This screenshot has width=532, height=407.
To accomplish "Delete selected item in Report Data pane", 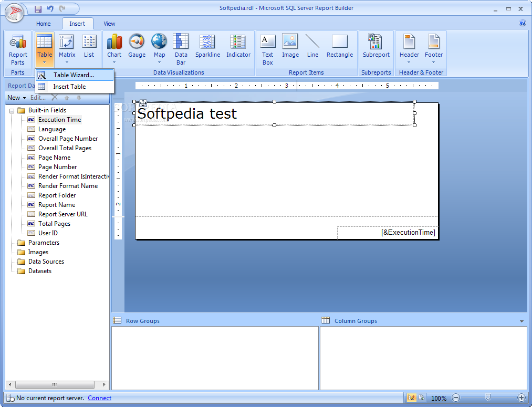I will click(x=55, y=98).
